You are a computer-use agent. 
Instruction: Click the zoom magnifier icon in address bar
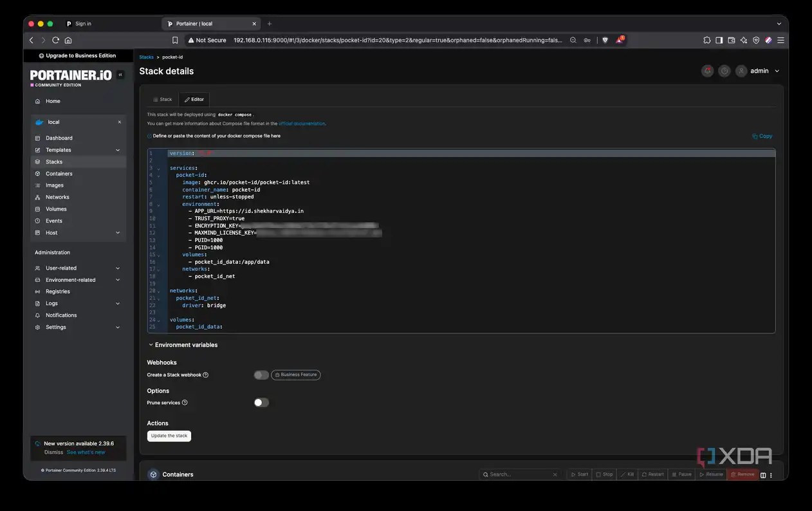[573, 40]
